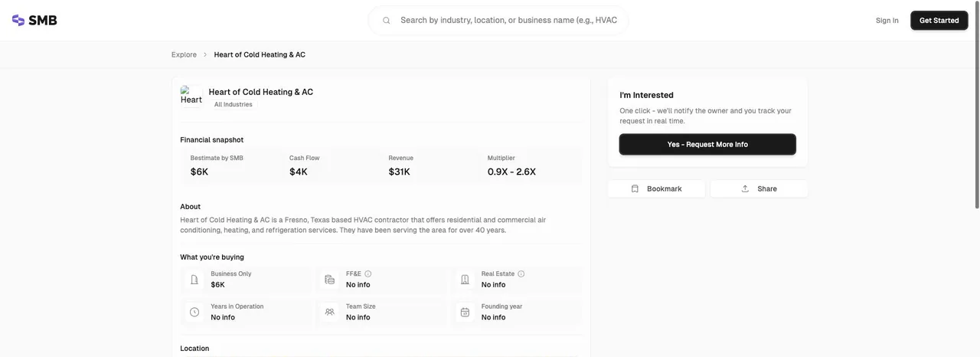This screenshot has width=980, height=357.
Task: Click the All Industries tag
Action: 233,104
